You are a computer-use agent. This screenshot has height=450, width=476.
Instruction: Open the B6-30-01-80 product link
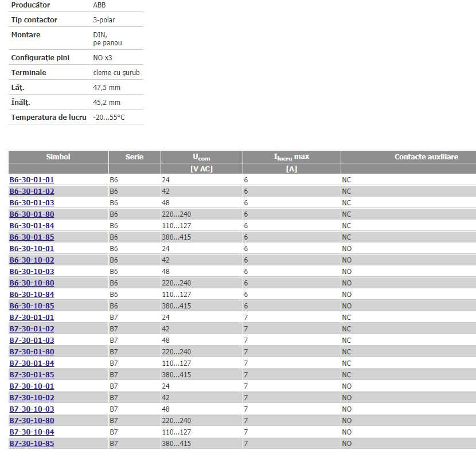click(32, 214)
